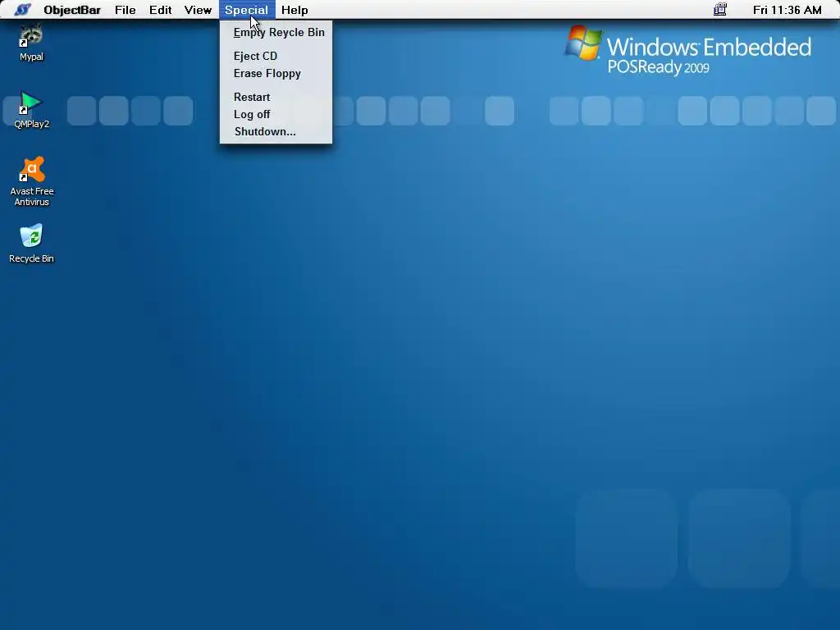The width and height of the screenshot is (840, 630).
Task: Open the Edit menu
Action: pyautogui.click(x=160, y=10)
